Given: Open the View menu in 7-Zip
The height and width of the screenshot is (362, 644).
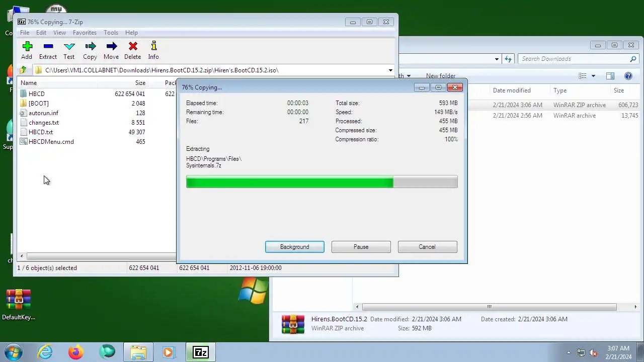Looking at the screenshot, I should pos(59,33).
